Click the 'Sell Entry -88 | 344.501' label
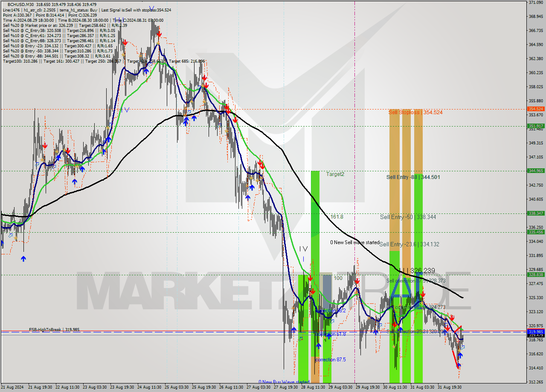This screenshot has height=392, width=546. click(413, 177)
